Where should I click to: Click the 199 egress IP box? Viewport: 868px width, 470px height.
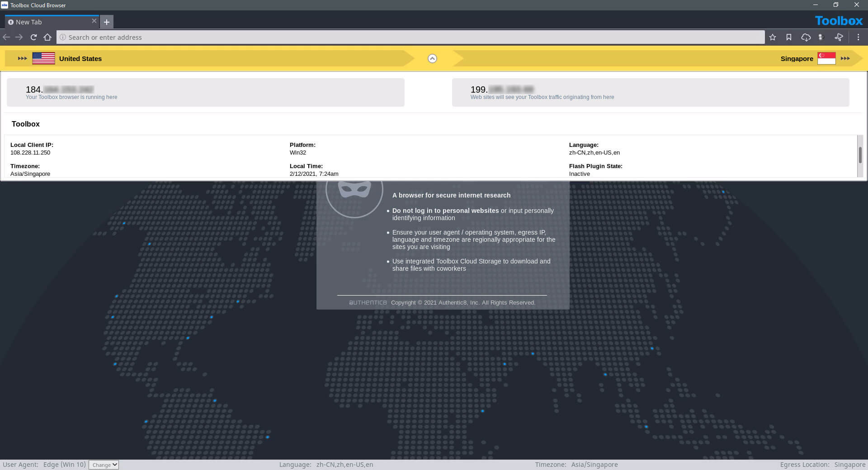[651, 93]
